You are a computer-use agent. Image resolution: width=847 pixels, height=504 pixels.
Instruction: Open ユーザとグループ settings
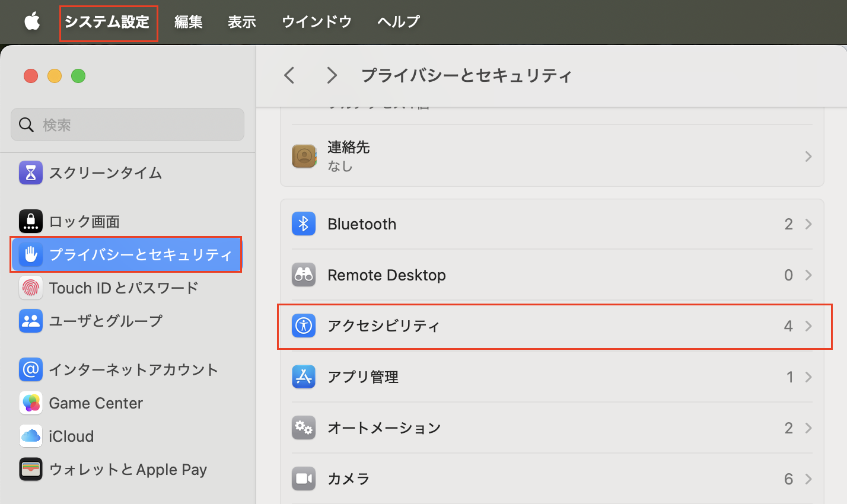click(x=106, y=321)
